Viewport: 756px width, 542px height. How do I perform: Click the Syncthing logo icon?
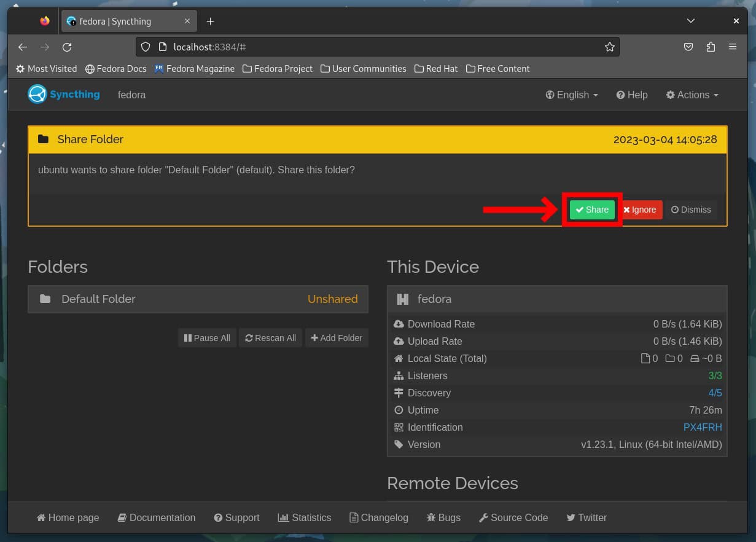37,95
